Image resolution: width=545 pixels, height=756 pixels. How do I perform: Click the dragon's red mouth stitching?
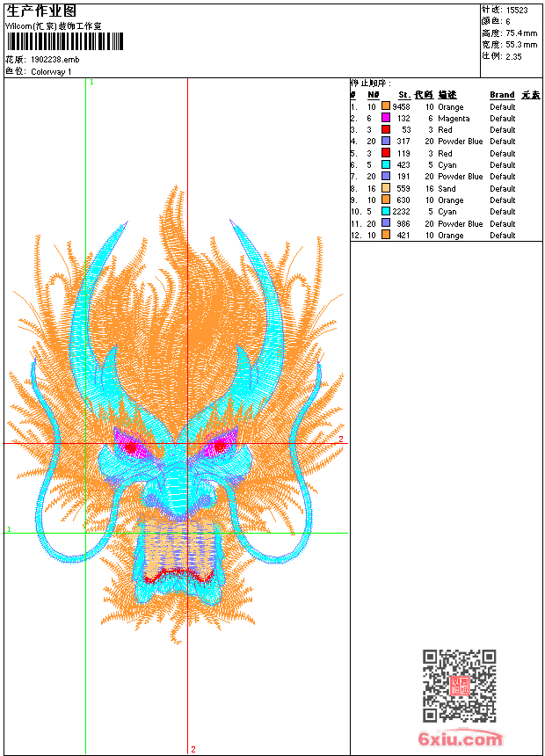[x=179, y=574]
